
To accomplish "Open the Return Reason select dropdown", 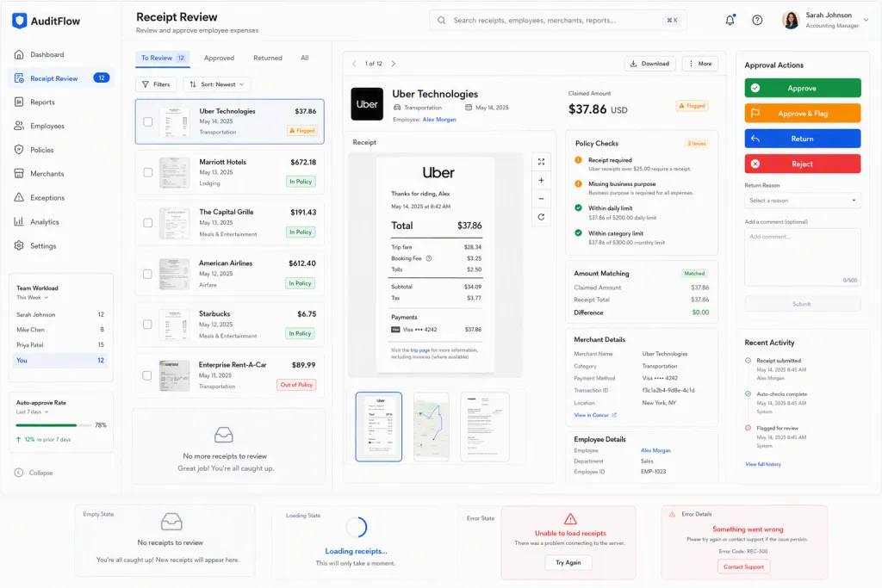I will click(802, 201).
